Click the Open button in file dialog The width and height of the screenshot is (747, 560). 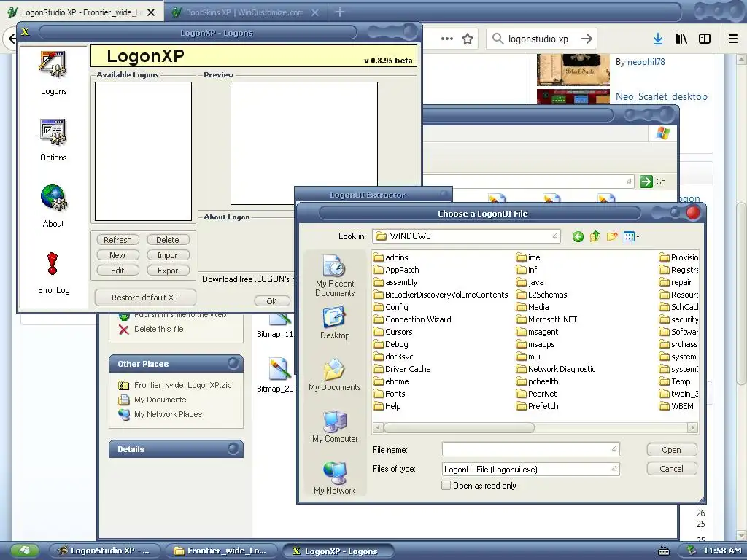point(671,450)
